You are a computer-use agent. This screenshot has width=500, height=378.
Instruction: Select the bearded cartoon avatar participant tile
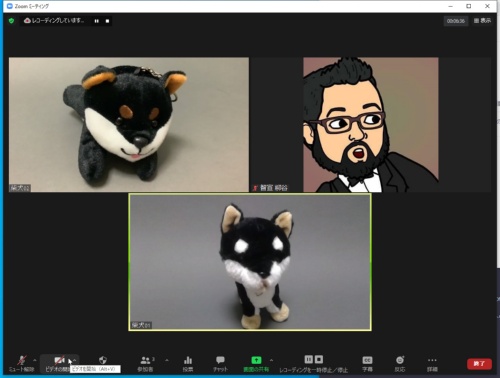[371, 124]
